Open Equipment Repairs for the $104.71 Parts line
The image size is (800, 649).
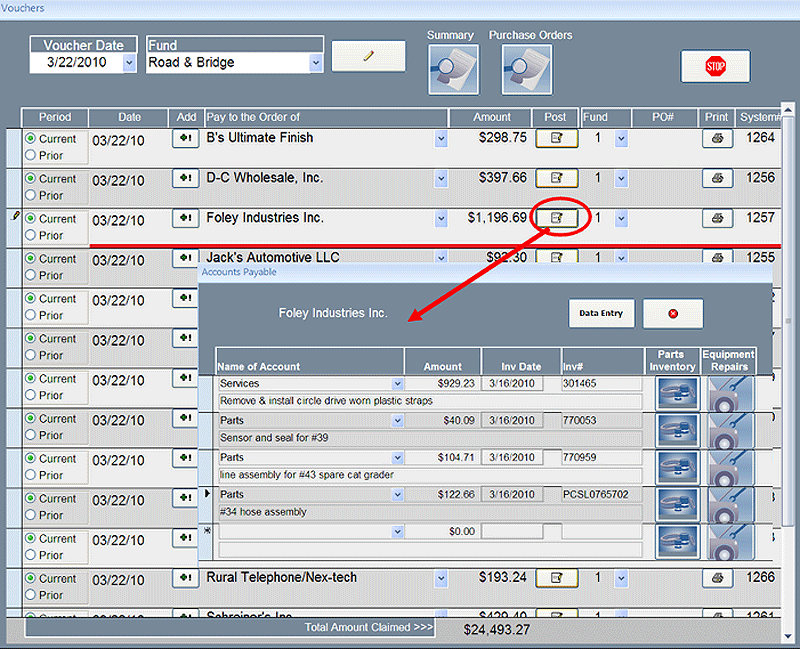(x=731, y=467)
